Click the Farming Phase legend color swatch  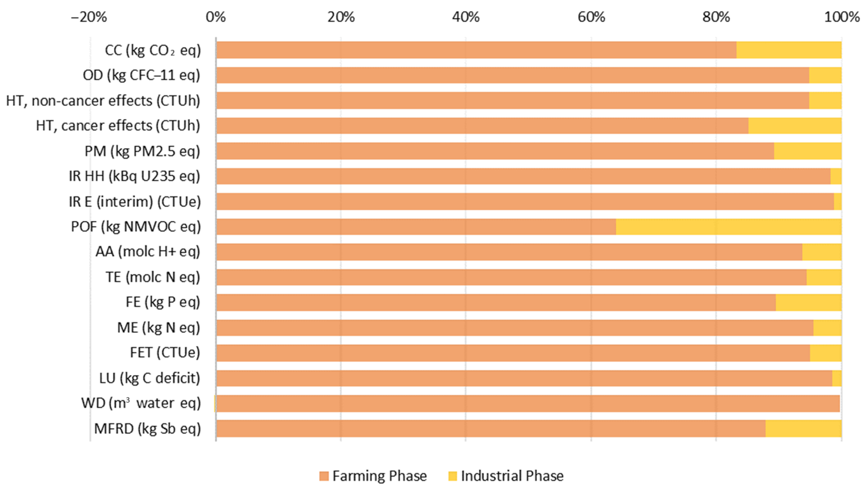click(323, 476)
